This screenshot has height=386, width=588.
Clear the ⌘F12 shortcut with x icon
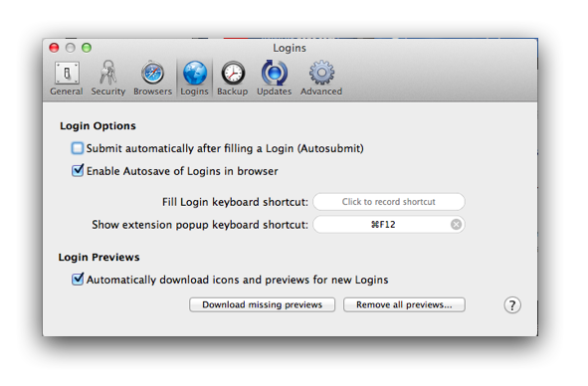pyautogui.click(x=456, y=224)
